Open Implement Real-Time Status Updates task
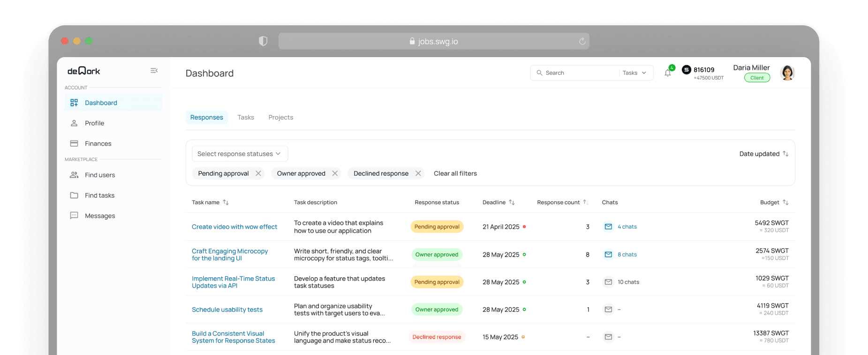Screen dimensions: 868x355 pos(233,282)
